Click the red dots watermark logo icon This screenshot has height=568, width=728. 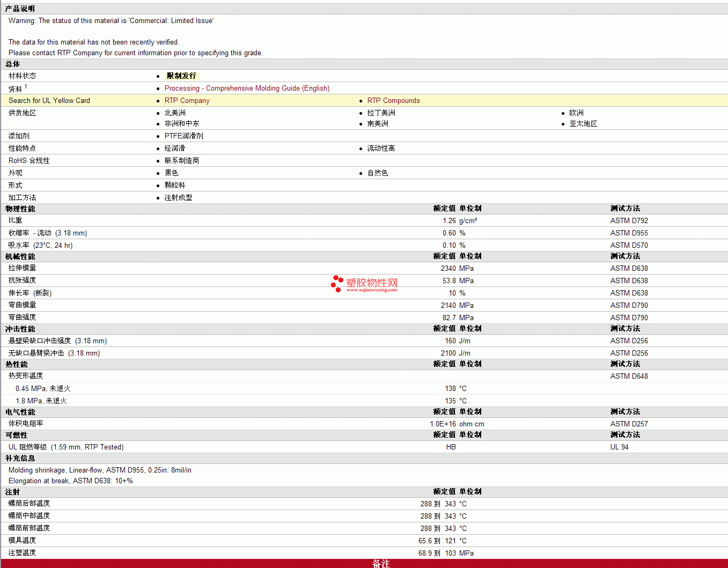point(337,283)
